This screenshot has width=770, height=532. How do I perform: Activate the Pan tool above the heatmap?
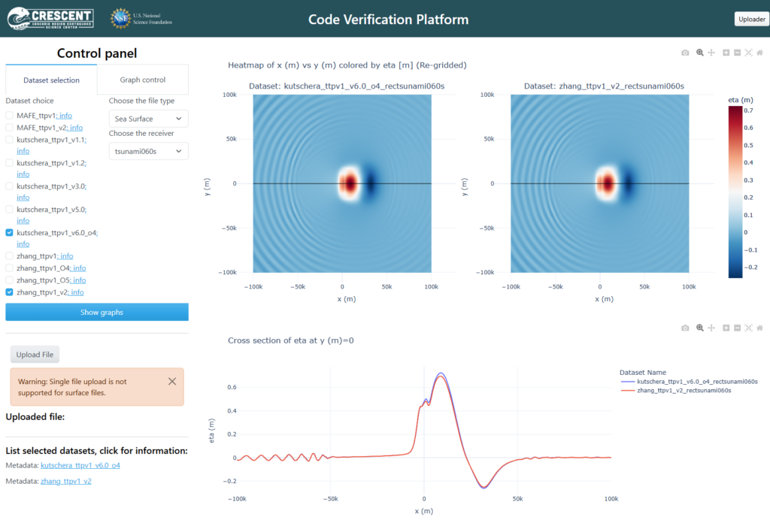pos(711,53)
